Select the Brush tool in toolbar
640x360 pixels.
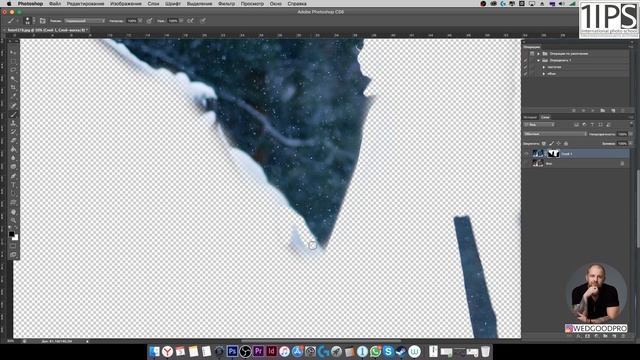point(13,114)
